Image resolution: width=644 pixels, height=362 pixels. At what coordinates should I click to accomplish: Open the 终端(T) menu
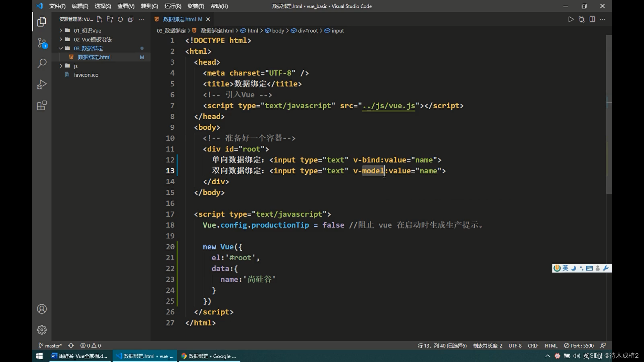196,6
